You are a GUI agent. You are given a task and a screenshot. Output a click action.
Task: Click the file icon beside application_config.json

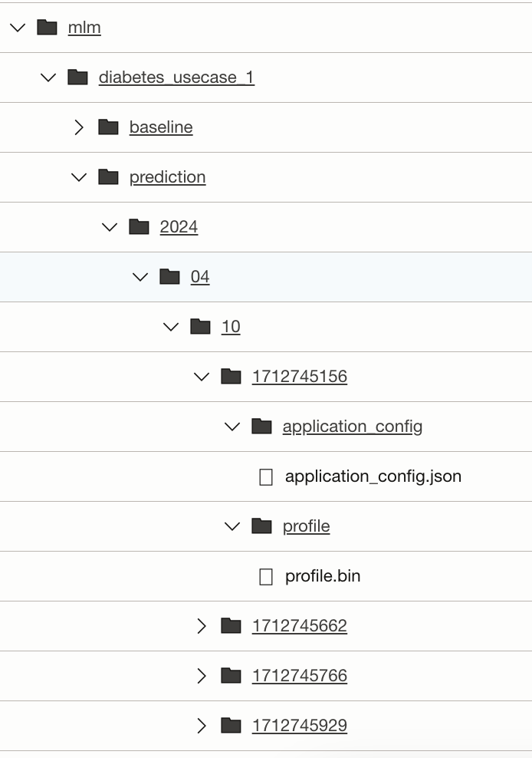pyautogui.click(x=266, y=476)
